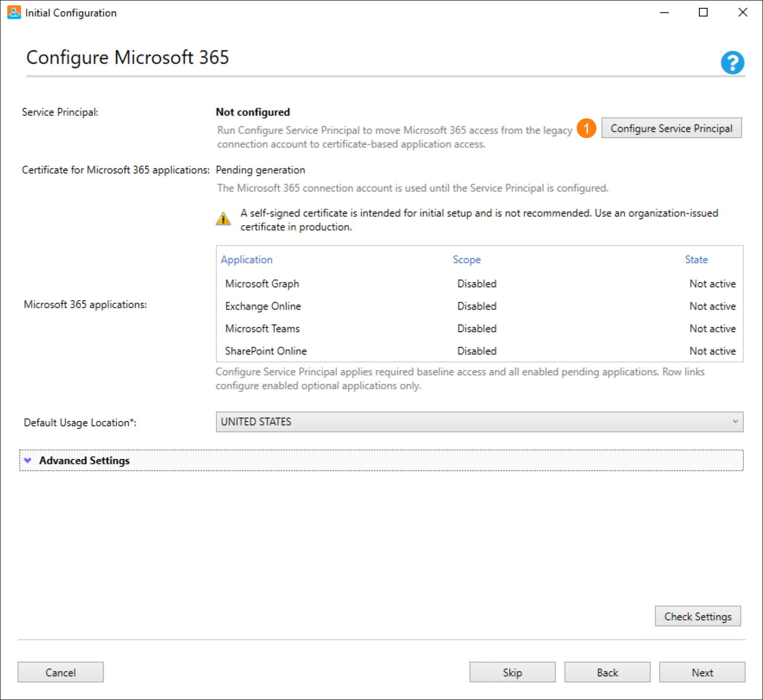Proceed with the Next button
763x700 pixels.
click(x=702, y=672)
